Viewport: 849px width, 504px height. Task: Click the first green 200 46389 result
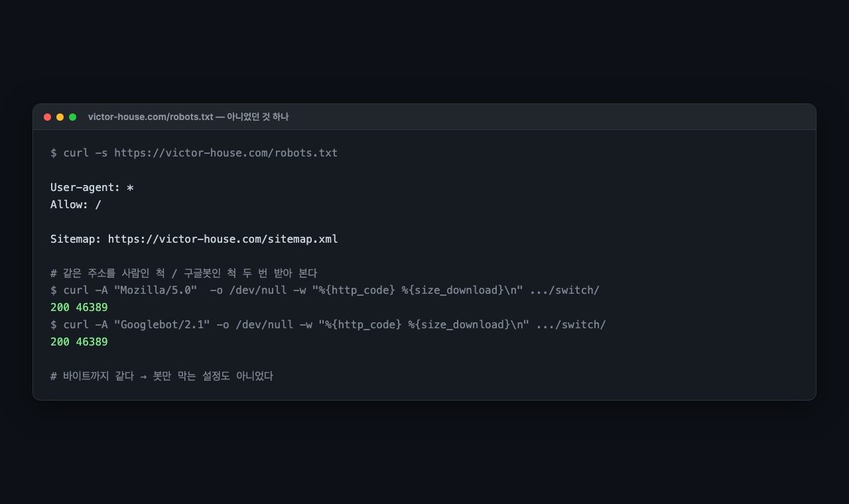click(x=79, y=308)
